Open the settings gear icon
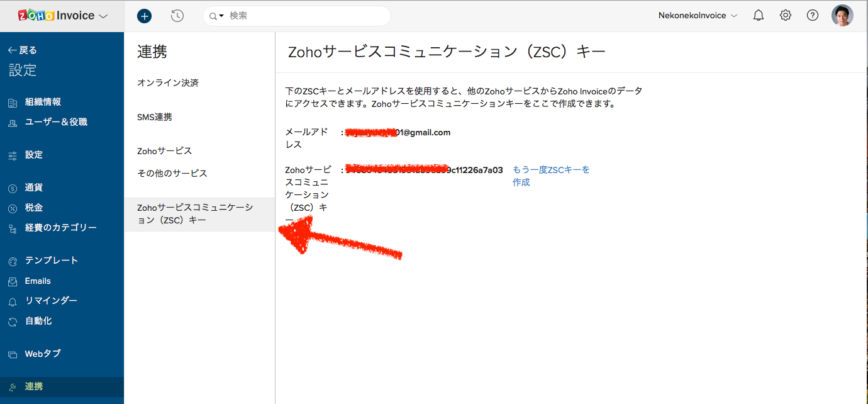Image resolution: width=868 pixels, height=404 pixels. pos(786,16)
